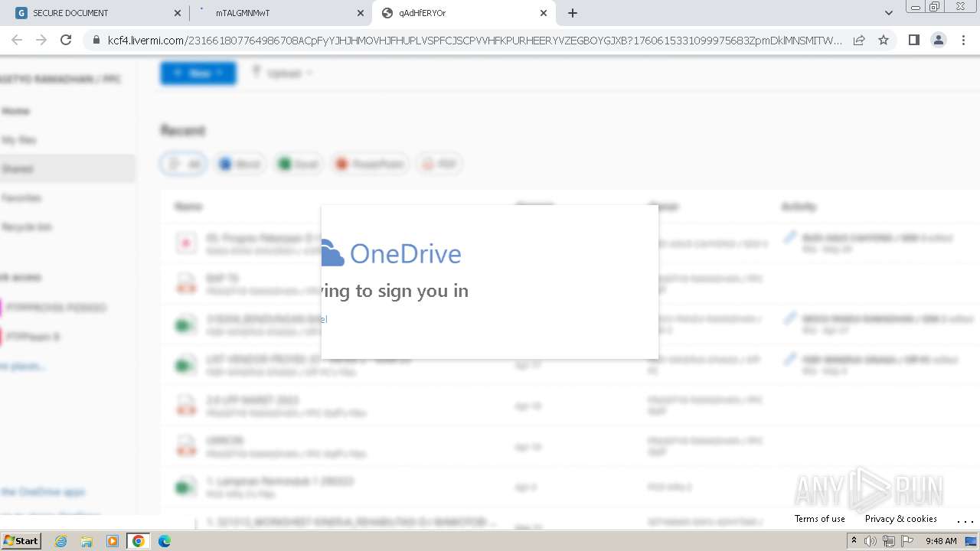Open the get the OneDrive apps link

[42, 492]
